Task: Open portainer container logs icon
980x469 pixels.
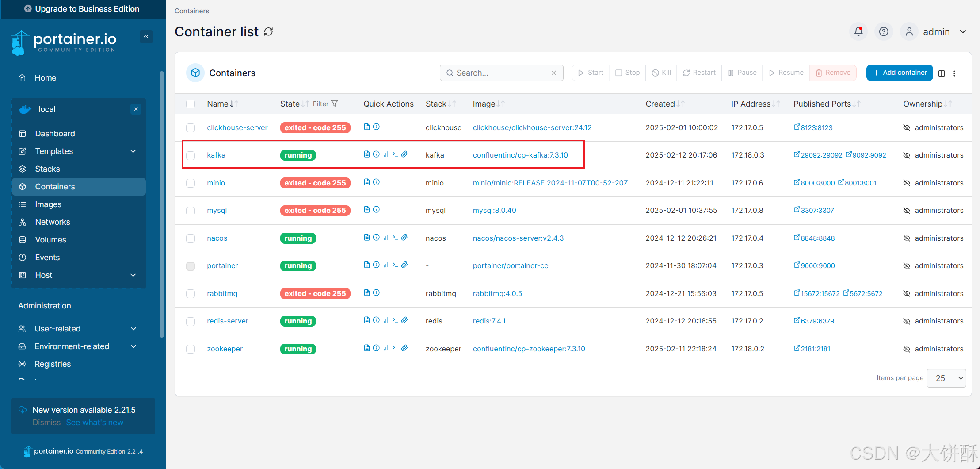Action: click(x=367, y=265)
